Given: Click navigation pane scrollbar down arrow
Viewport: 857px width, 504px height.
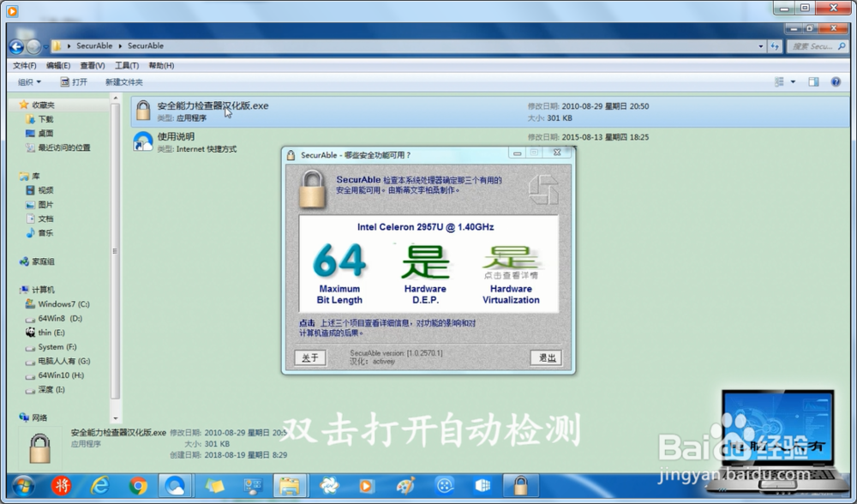Looking at the screenshot, I should pos(115,418).
